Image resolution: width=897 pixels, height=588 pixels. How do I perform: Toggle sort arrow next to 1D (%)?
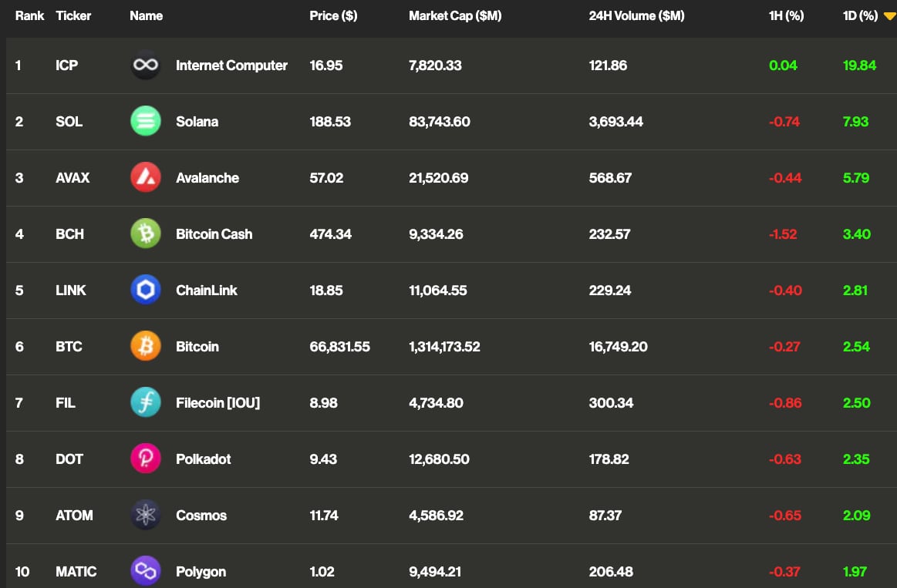tap(889, 16)
